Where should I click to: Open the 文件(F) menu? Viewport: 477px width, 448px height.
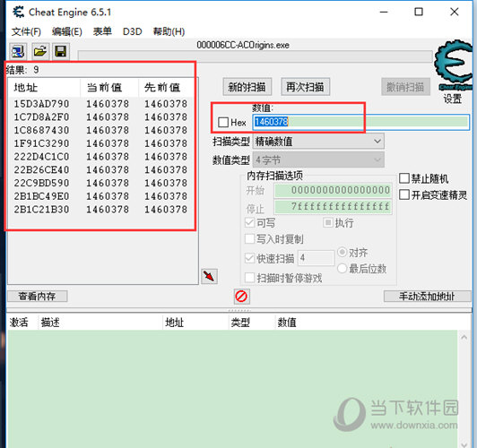point(26,31)
